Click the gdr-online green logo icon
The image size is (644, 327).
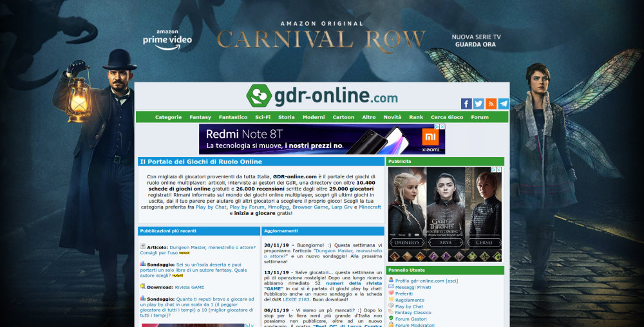point(259,96)
